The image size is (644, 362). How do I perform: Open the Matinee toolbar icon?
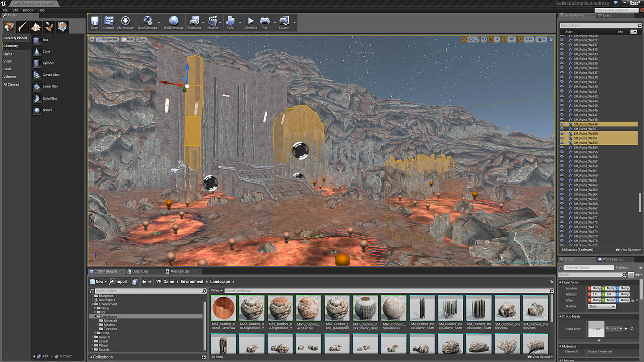coord(213,22)
